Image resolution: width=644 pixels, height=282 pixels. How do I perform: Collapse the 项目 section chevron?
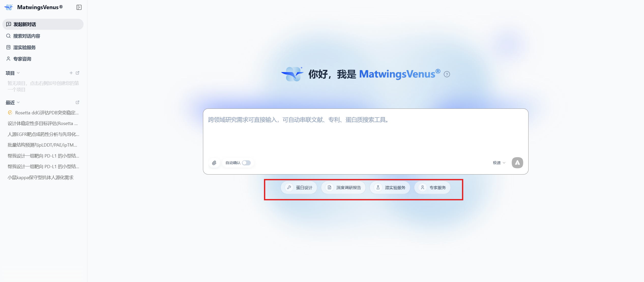click(x=18, y=73)
